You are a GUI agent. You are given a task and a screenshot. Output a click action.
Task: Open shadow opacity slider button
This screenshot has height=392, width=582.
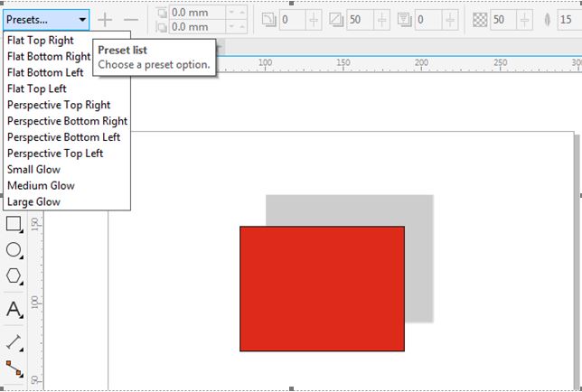525,20
